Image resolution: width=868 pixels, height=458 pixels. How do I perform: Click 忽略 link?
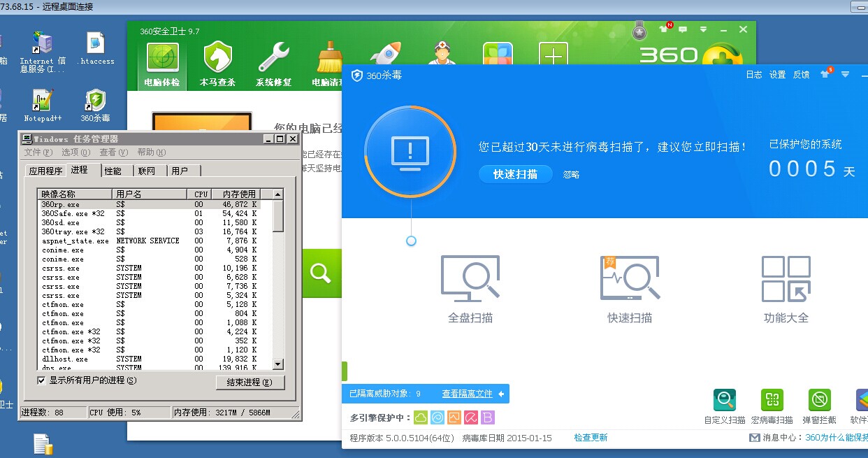click(x=571, y=175)
